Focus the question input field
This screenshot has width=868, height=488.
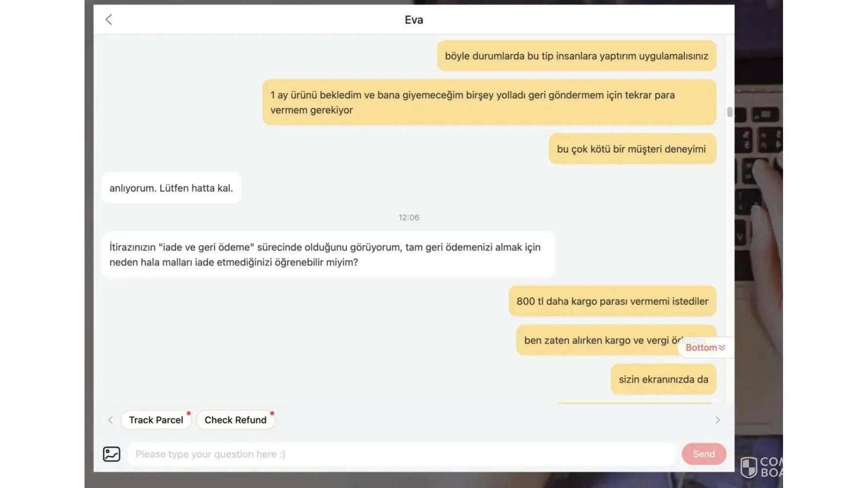402,454
